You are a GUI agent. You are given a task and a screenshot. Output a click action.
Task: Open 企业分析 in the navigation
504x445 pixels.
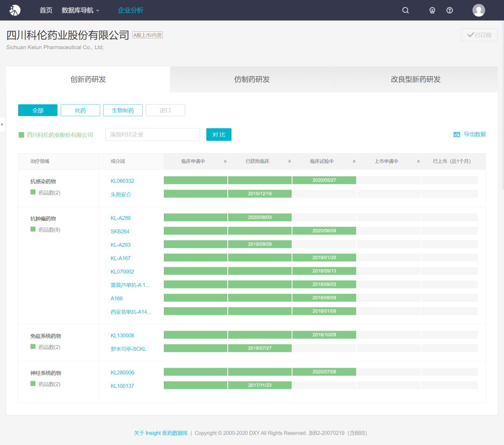pyautogui.click(x=131, y=10)
